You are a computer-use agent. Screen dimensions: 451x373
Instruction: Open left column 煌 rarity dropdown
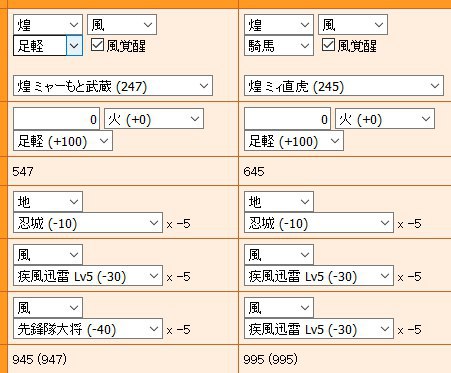[48, 25]
